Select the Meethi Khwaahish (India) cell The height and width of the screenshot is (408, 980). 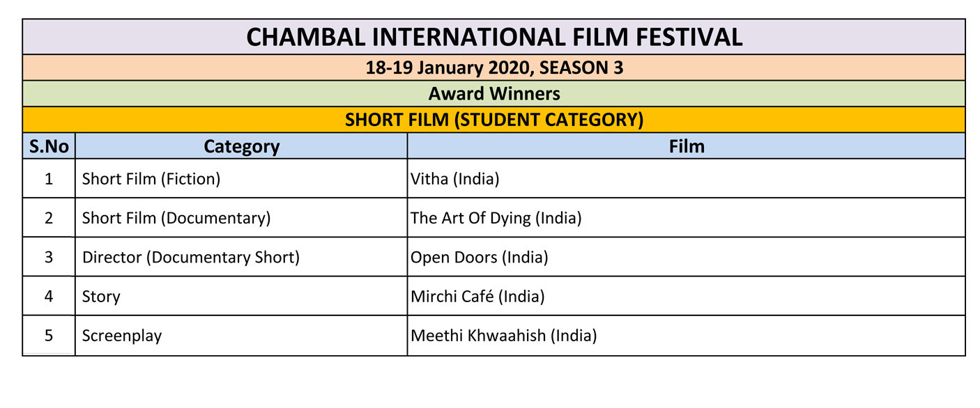coord(687,336)
